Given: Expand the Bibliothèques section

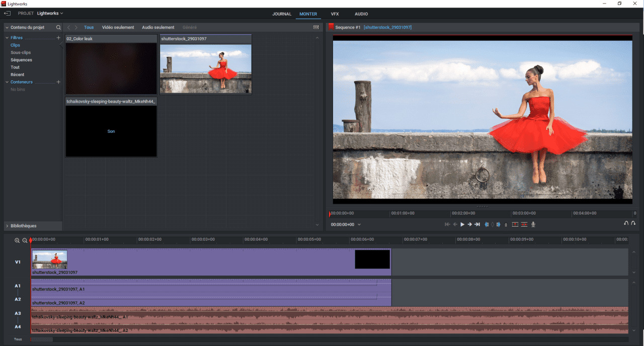Looking at the screenshot, I should click(7, 226).
